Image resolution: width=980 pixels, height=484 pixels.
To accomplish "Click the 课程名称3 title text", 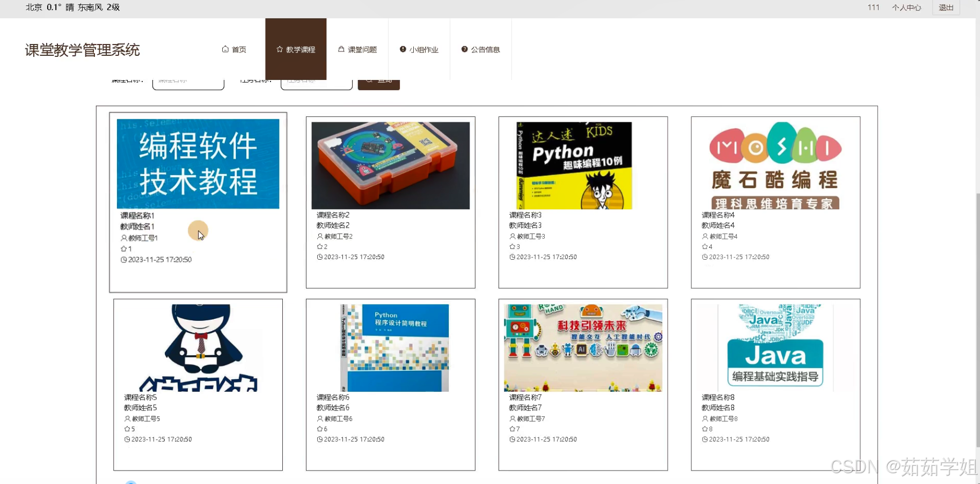I will pos(525,215).
